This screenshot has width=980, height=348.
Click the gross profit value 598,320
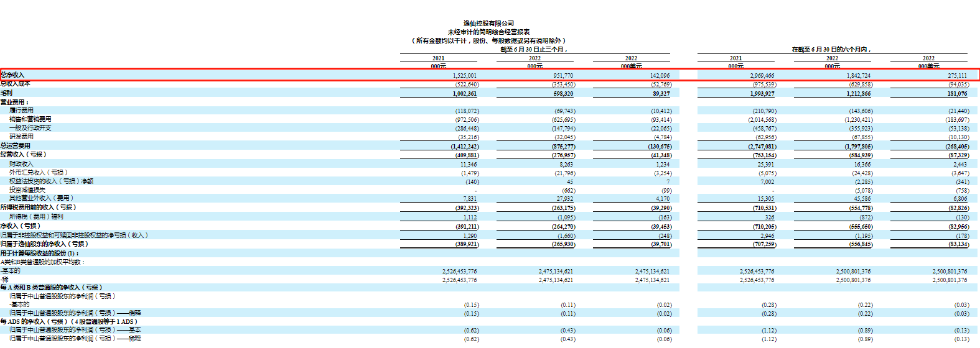pyautogui.click(x=563, y=93)
